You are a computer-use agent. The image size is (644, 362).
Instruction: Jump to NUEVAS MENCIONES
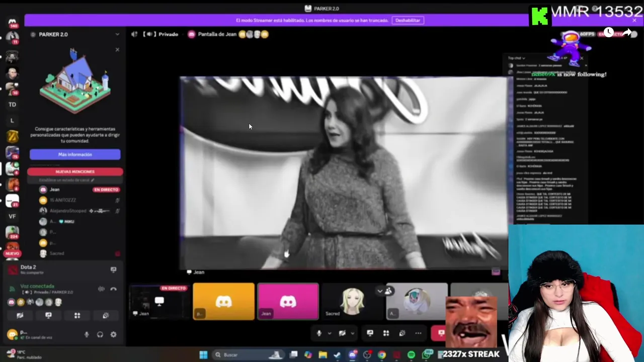pyautogui.click(x=75, y=171)
